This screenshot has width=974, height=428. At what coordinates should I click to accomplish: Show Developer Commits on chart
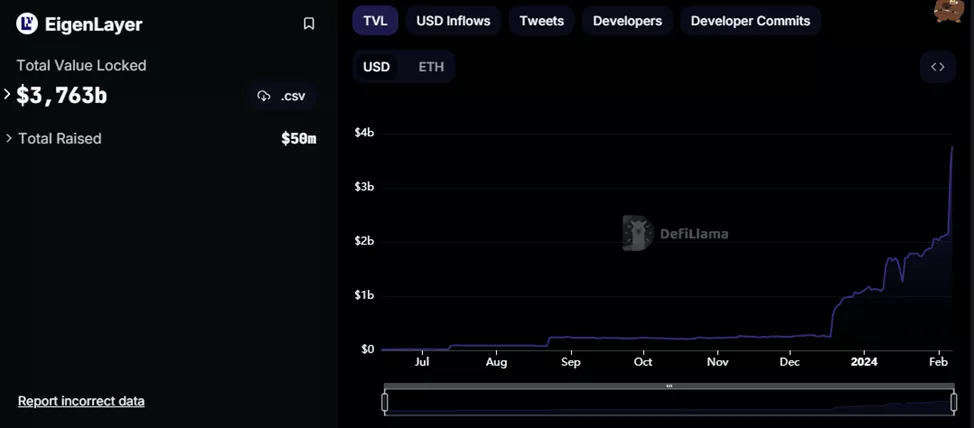[x=750, y=21]
